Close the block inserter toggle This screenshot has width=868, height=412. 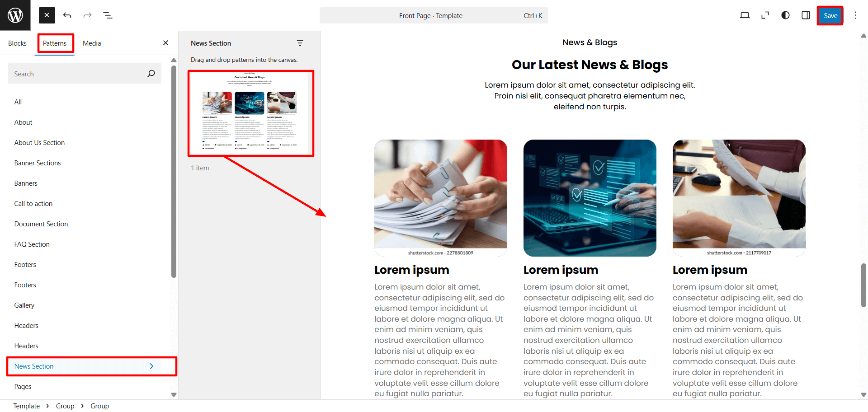(x=47, y=15)
